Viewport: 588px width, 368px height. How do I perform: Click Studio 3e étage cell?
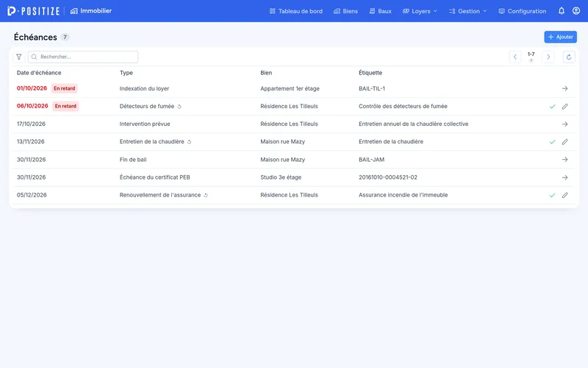[281, 177]
